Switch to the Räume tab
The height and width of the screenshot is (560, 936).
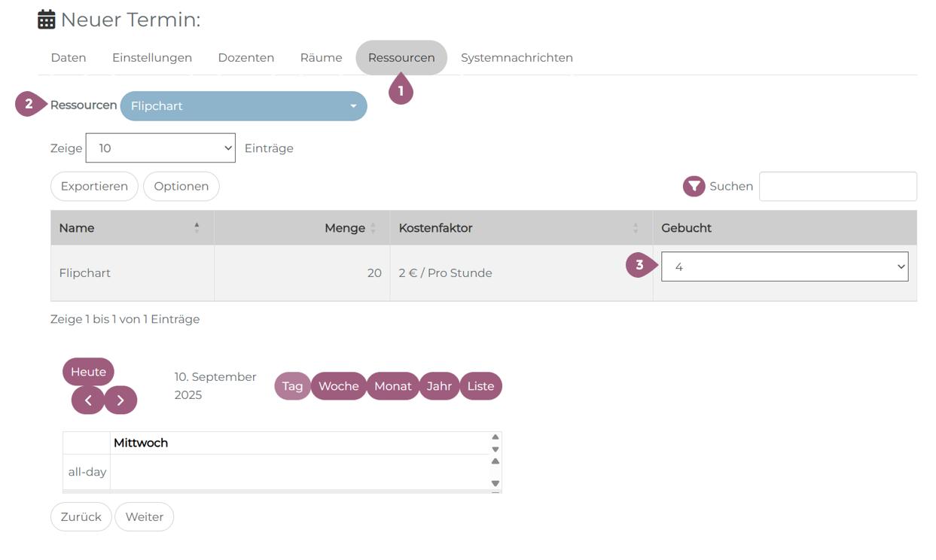point(321,58)
